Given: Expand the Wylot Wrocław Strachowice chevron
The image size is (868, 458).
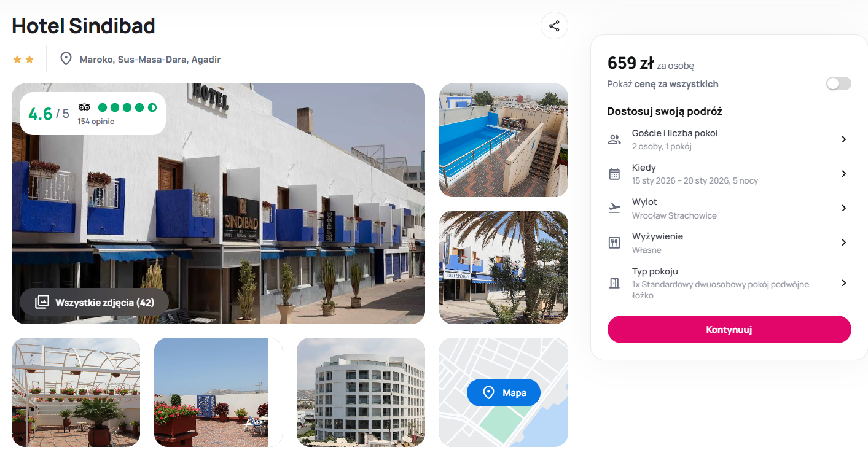Looking at the screenshot, I should [x=844, y=208].
